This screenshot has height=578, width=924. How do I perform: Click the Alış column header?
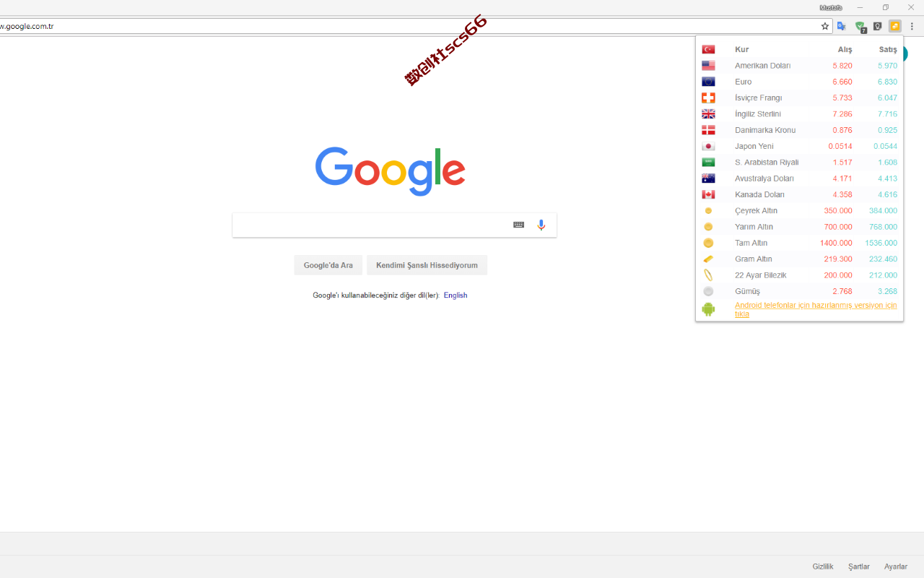[845, 49]
